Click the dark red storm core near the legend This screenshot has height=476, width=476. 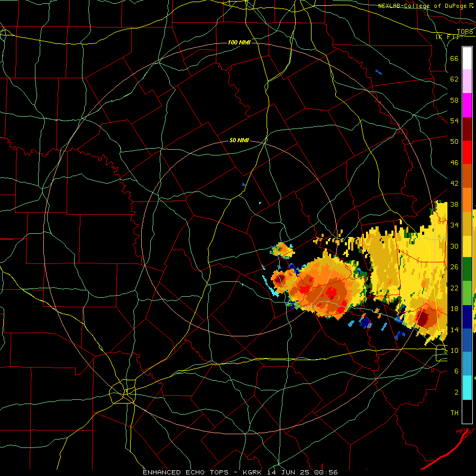423,317
